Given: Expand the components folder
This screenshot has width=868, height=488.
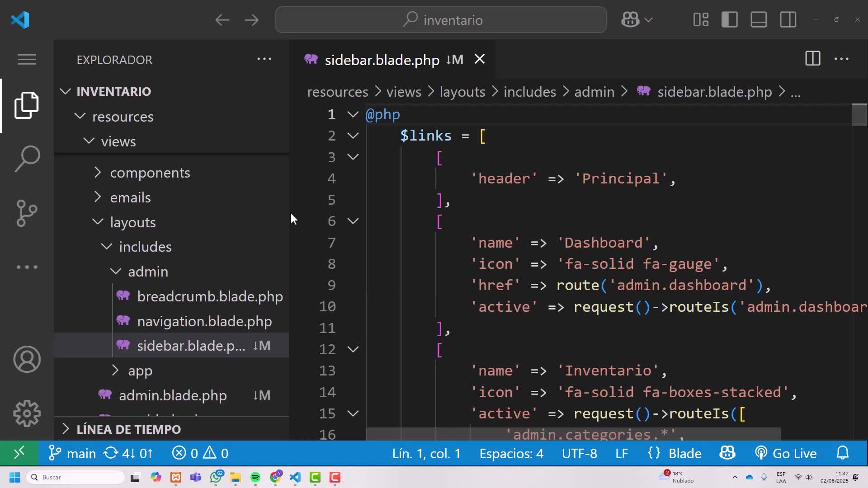Looking at the screenshot, I should point(98,172).
